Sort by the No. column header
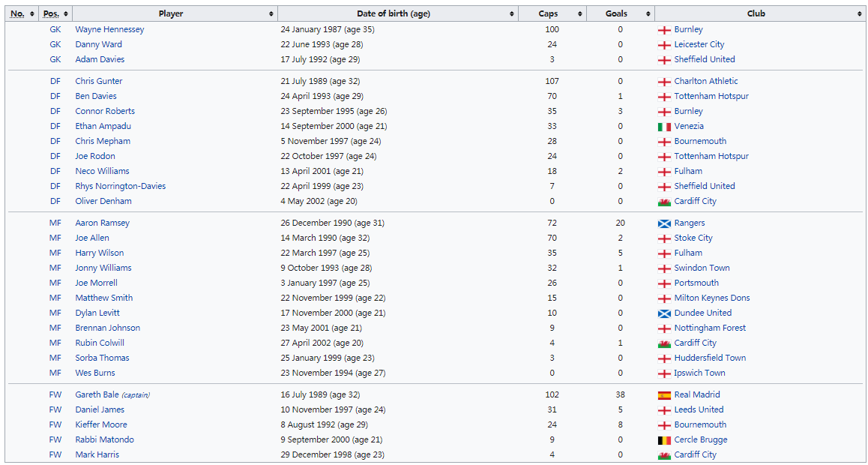This screenshot has height=465, width=868. coord(22,13)
